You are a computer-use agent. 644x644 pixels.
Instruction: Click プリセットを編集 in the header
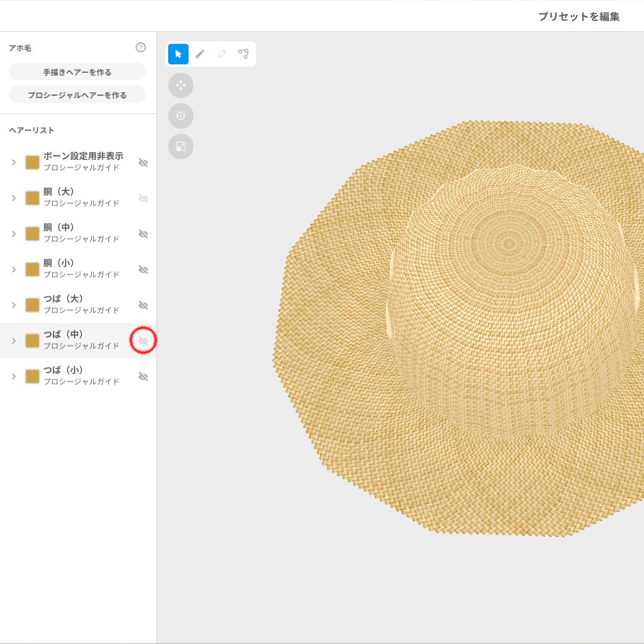578,17
